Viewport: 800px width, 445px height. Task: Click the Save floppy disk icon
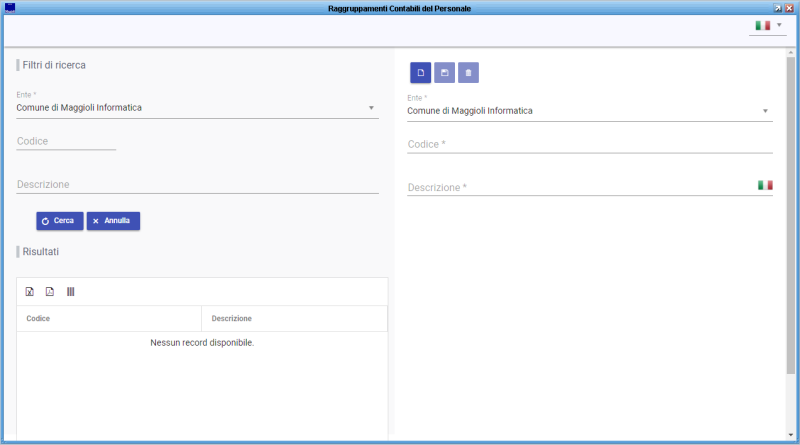[444, 72]
